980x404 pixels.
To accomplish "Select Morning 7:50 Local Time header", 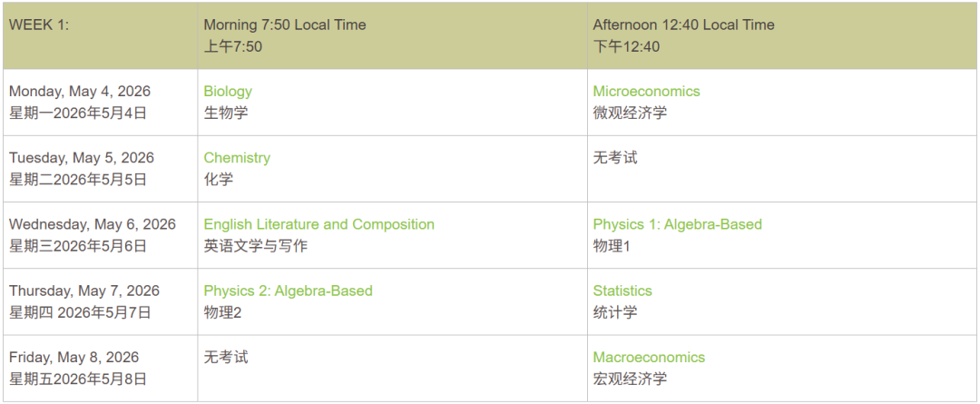I will point(285,25).
